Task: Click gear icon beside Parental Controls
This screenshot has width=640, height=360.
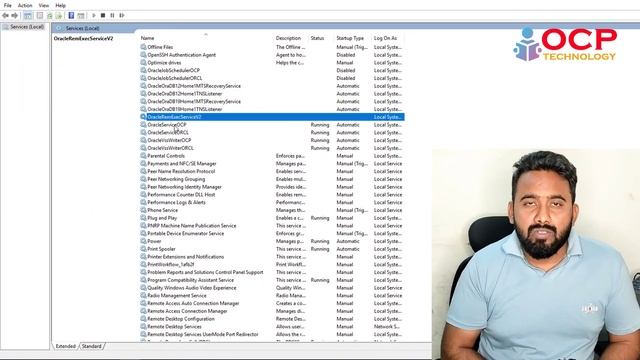Action: click(x=143, y=156)
